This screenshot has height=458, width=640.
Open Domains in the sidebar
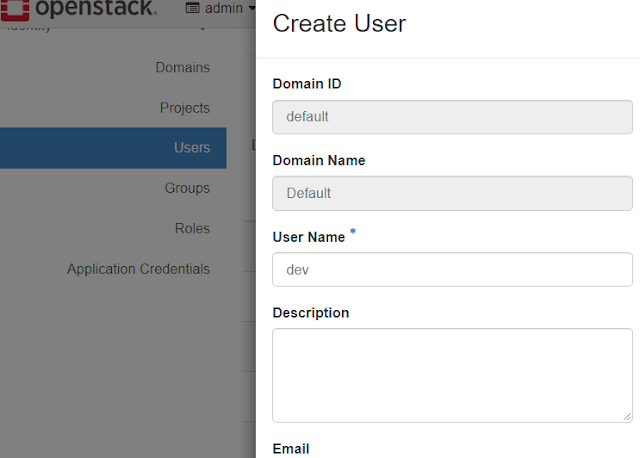coord(182,68)
